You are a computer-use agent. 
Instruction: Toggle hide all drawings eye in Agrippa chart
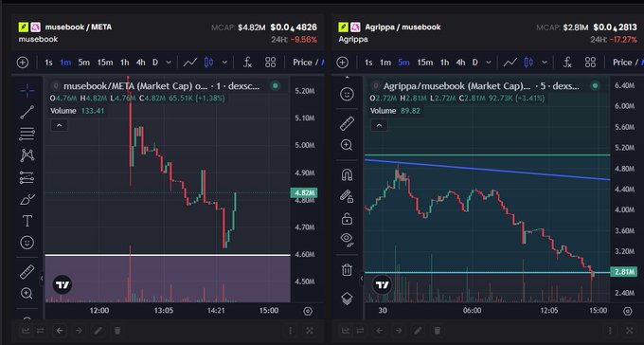(347, 240)
